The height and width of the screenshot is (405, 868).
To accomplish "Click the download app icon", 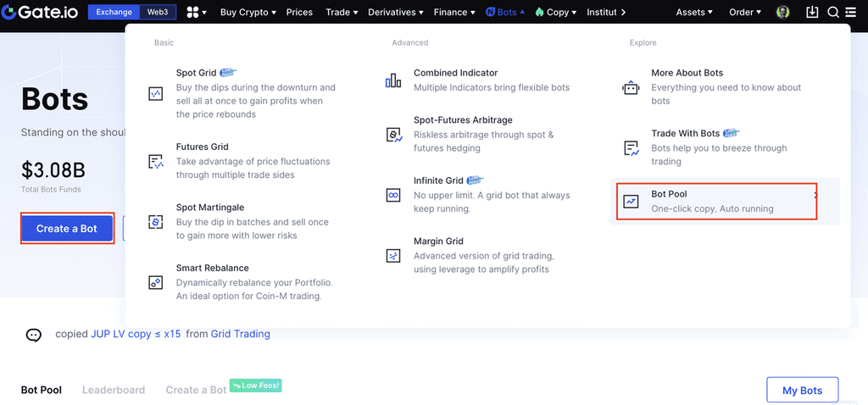I will [x=812, y=13].
